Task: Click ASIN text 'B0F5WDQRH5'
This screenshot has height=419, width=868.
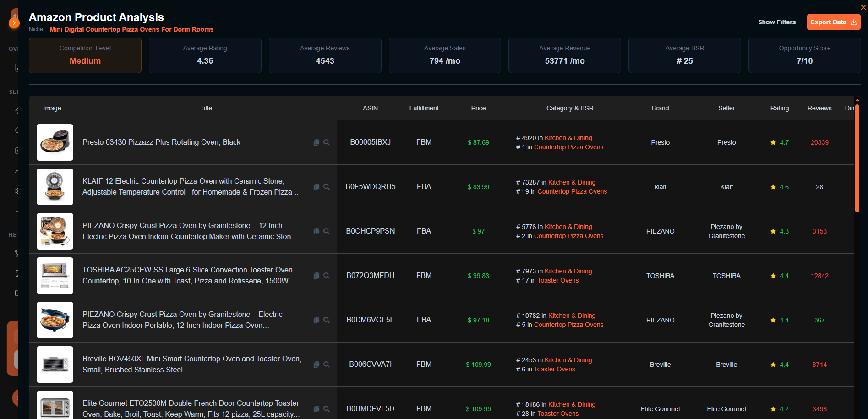Action: [371, 187]
